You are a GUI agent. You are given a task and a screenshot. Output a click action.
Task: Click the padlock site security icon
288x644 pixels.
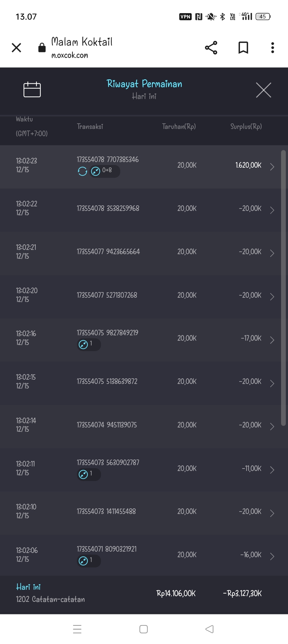42,48
